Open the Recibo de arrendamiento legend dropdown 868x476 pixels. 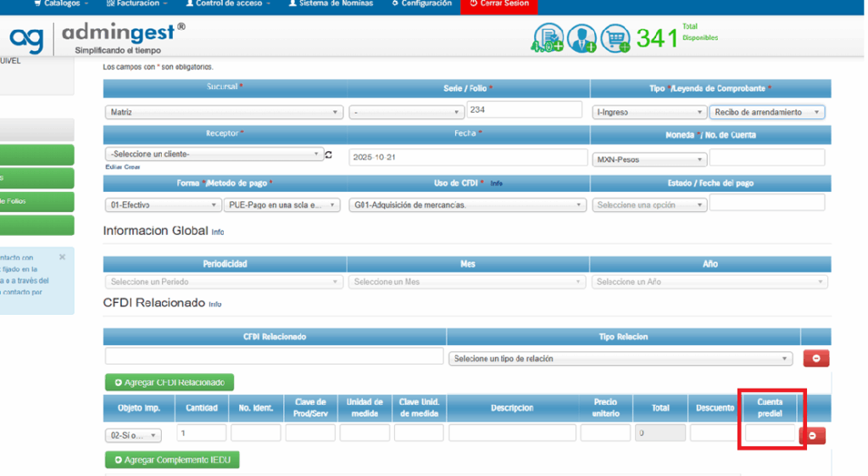tap(767, 112)
